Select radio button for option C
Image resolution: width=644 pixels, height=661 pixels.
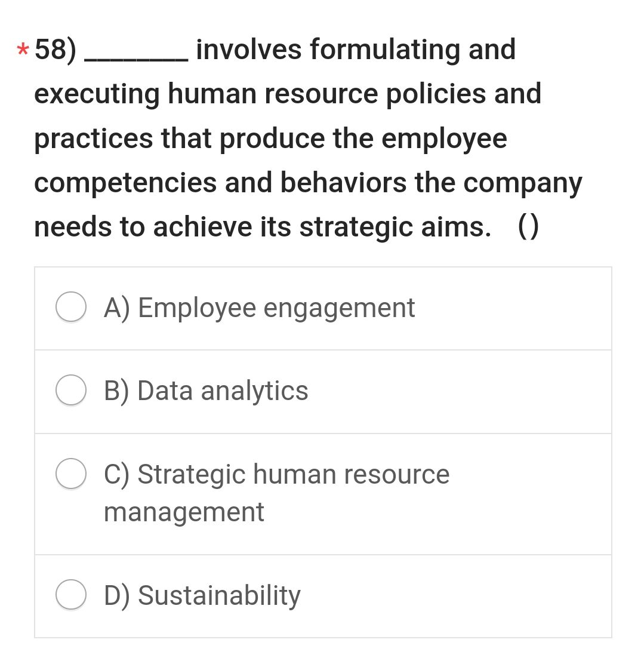pos(70,474)
